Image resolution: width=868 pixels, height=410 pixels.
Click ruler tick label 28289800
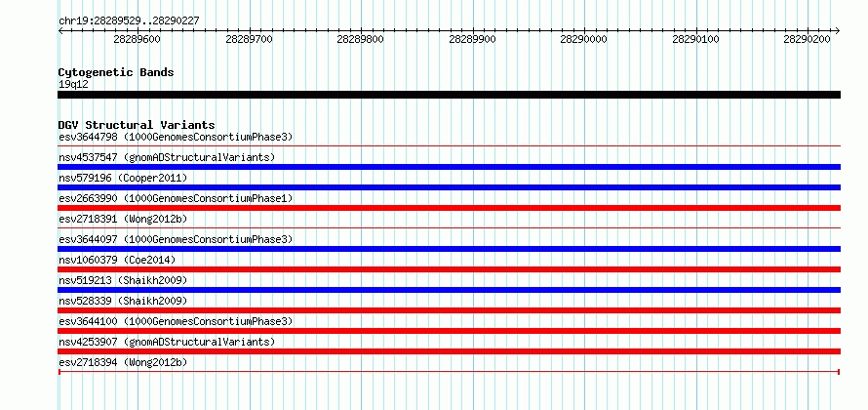point(361,39)
